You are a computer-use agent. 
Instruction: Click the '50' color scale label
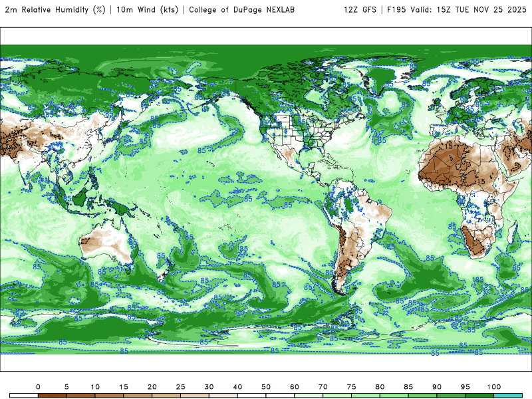coord(266,387)
